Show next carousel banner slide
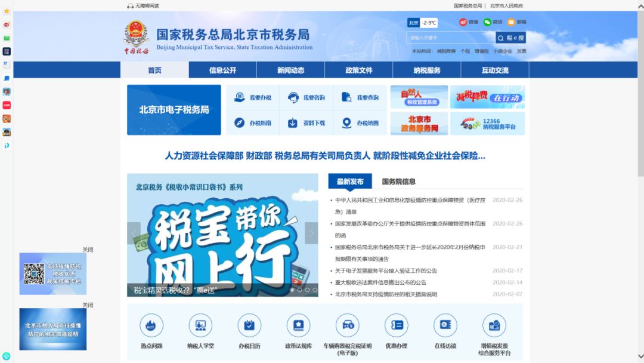Screen dimensions: 644x363 click(x=311, y=233)
